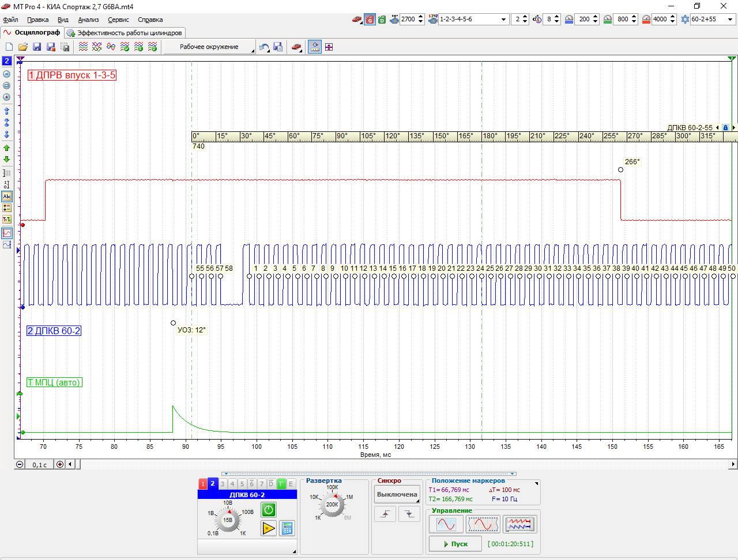Select the channel 2 indicator in sidebar
Image resolution: width=738 pixels, height=560 pixels.
(x=7, y=60)
